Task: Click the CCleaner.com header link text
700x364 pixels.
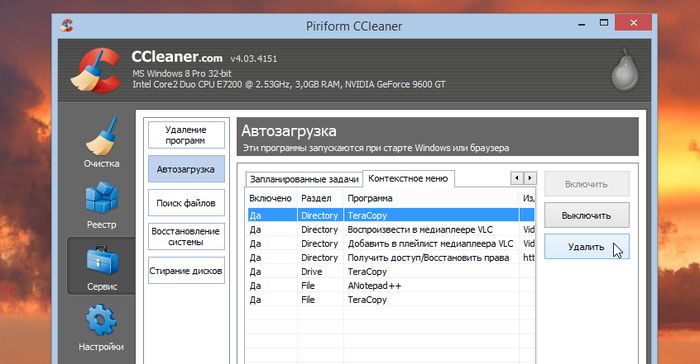Action: pyautogui.click(x=177, y=57)
